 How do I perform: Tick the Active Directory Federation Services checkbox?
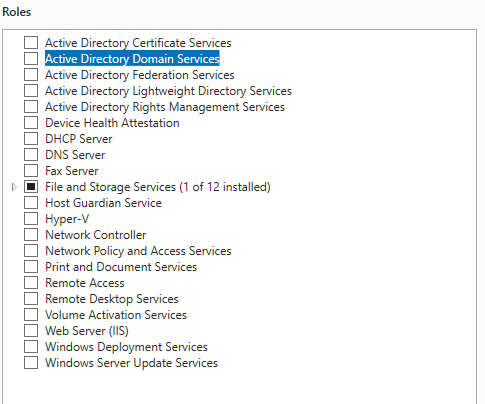(x=31, y=75)
